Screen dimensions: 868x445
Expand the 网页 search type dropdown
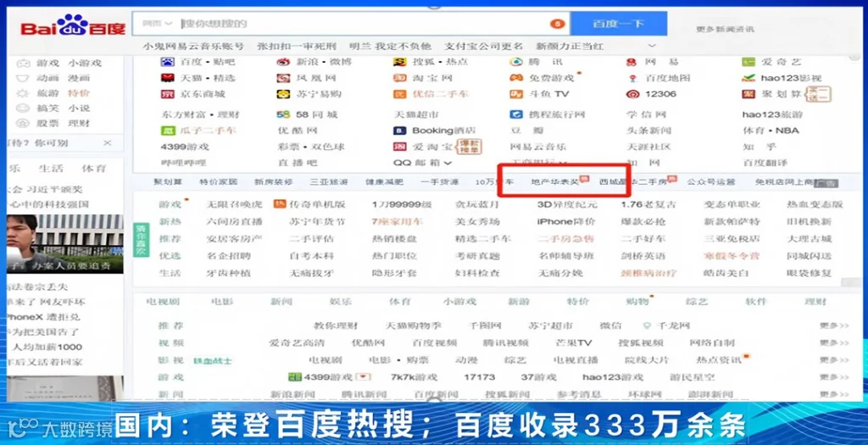point(157,24)
